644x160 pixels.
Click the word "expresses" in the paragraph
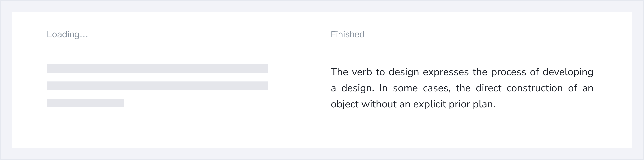[445, 72]
